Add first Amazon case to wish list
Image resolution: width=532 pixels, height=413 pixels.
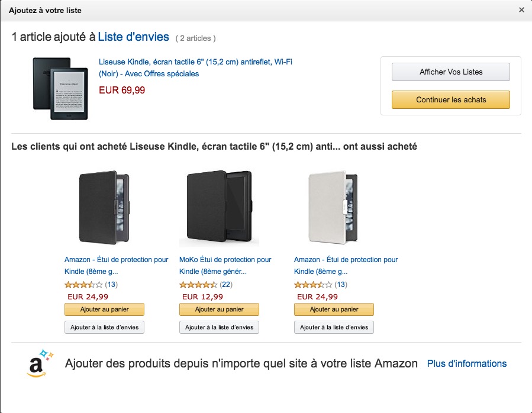pos(104,327)
